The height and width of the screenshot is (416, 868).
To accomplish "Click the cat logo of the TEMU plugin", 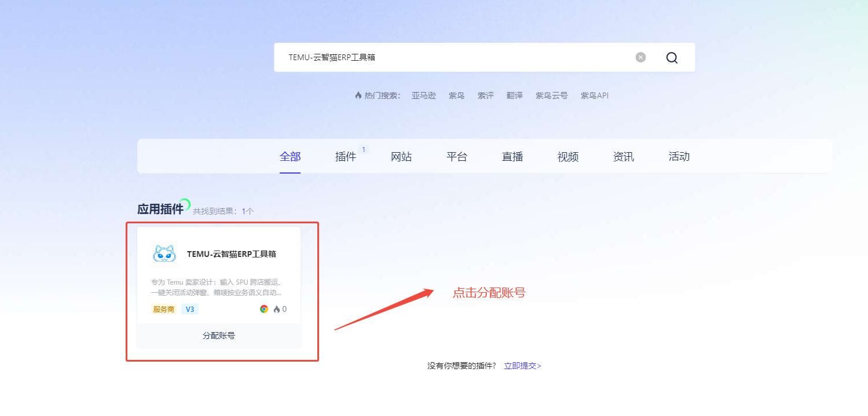I will tap(164, 253).
